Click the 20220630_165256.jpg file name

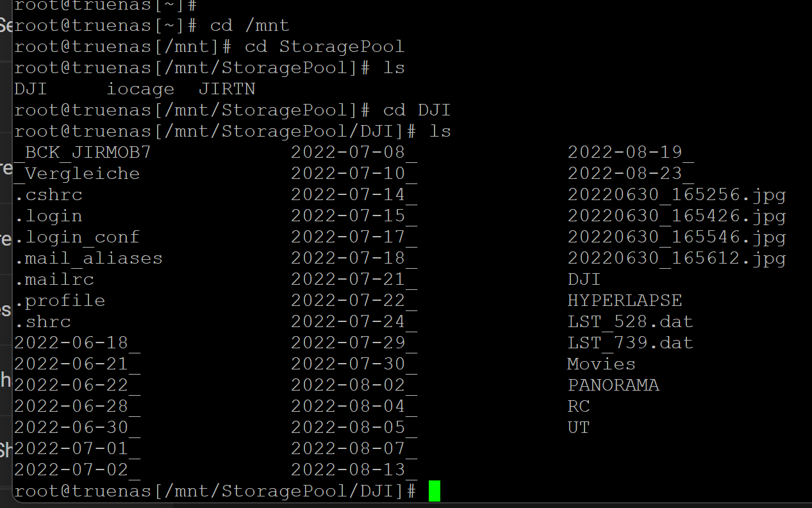click(x=677, y=195)
